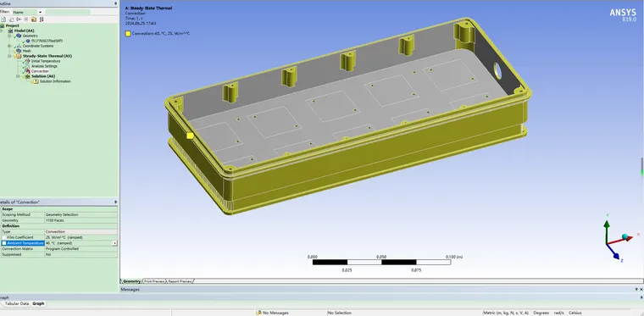
Task: Click the Film Coefficient value field
Action: tap(80, 237)
